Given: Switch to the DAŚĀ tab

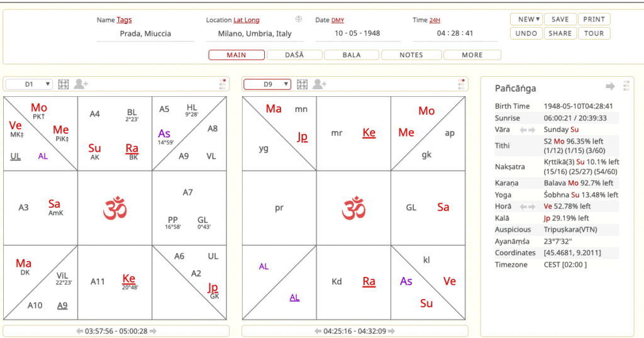Looking at the screenshot, I should tap(294, 55).
